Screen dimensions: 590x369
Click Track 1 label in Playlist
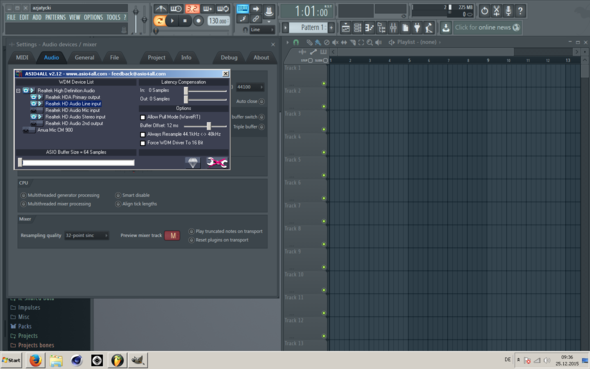click(293, 68)
